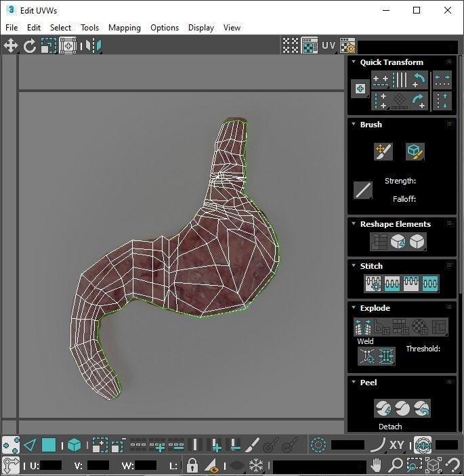Select the Pan view hand tool
This screenshot has height=476, width=464.
tap(376, 464)
